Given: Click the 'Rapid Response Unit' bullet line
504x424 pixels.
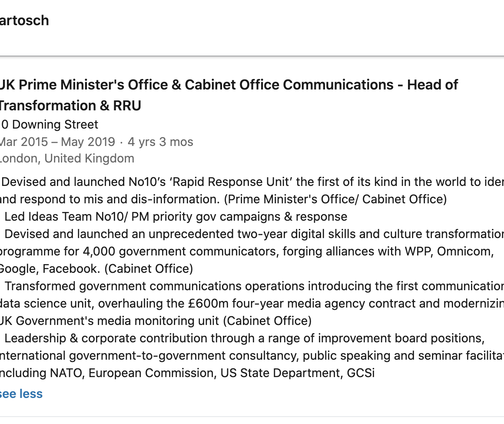Looking at the screenshot, I should (x=252, y=182).
